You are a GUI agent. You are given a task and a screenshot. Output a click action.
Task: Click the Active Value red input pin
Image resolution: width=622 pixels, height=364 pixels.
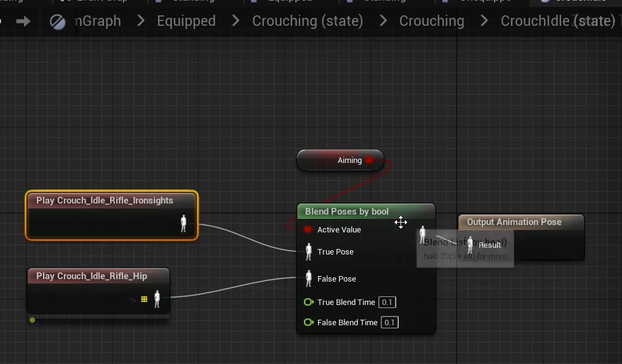308,229
